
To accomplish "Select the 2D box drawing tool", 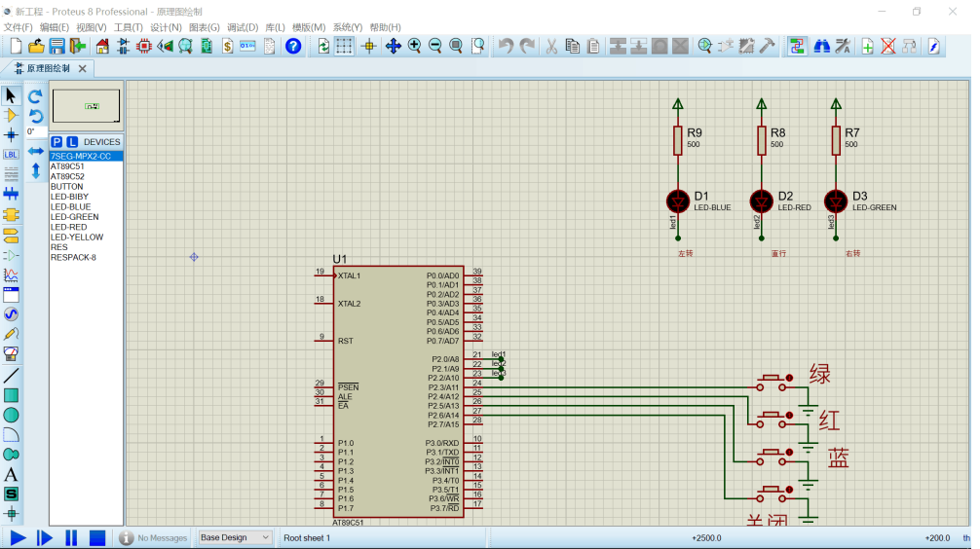I will coord(11,395).
